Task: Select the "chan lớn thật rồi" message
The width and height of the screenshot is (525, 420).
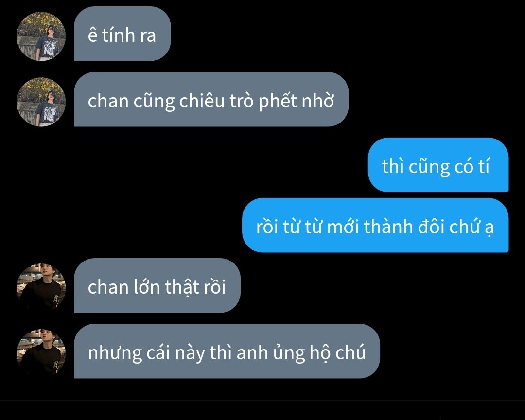Action: [x=157, y=285]
